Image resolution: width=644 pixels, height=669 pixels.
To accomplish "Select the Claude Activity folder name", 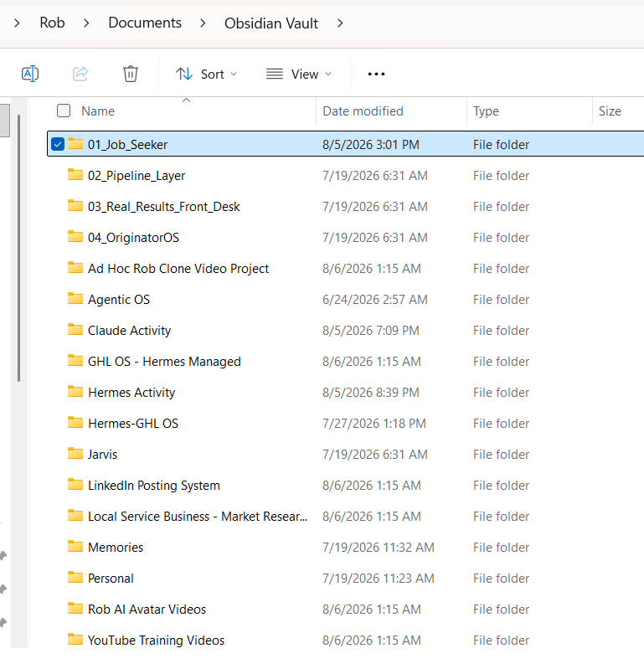I will [129, 331].
